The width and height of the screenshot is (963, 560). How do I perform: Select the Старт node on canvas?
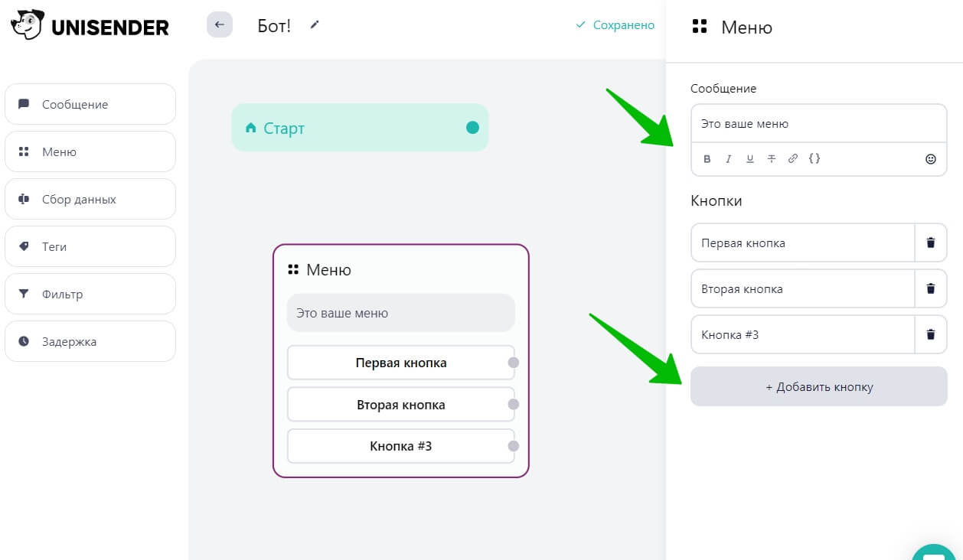pos(360,128)
